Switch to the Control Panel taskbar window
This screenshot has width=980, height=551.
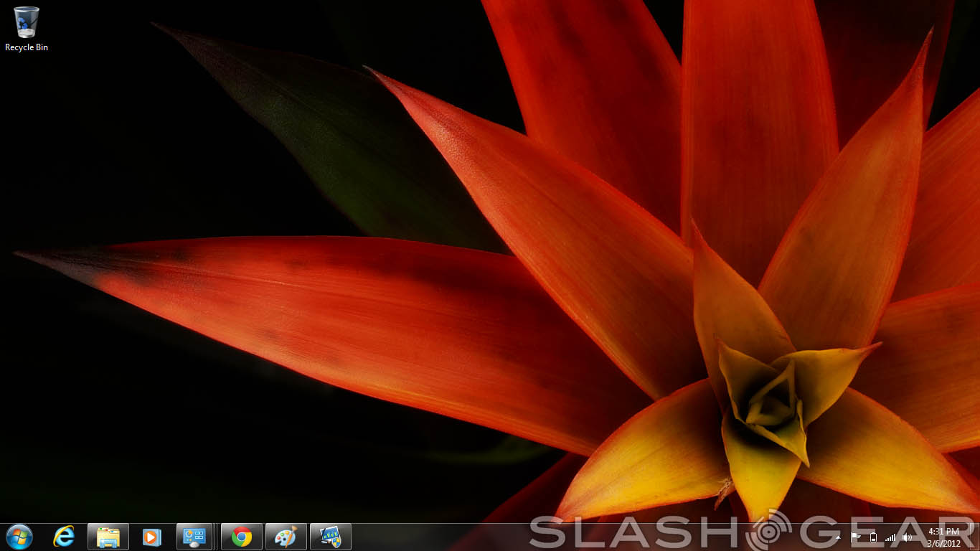194,537
